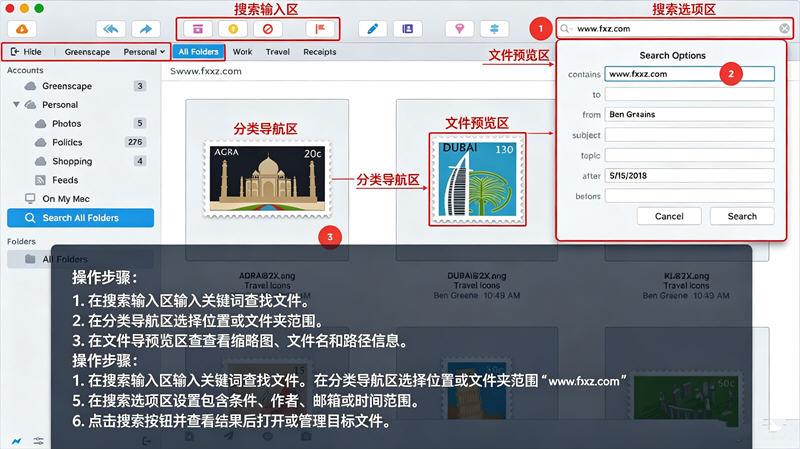Collapse the Personal account tree triangle

tap(16, 105)
